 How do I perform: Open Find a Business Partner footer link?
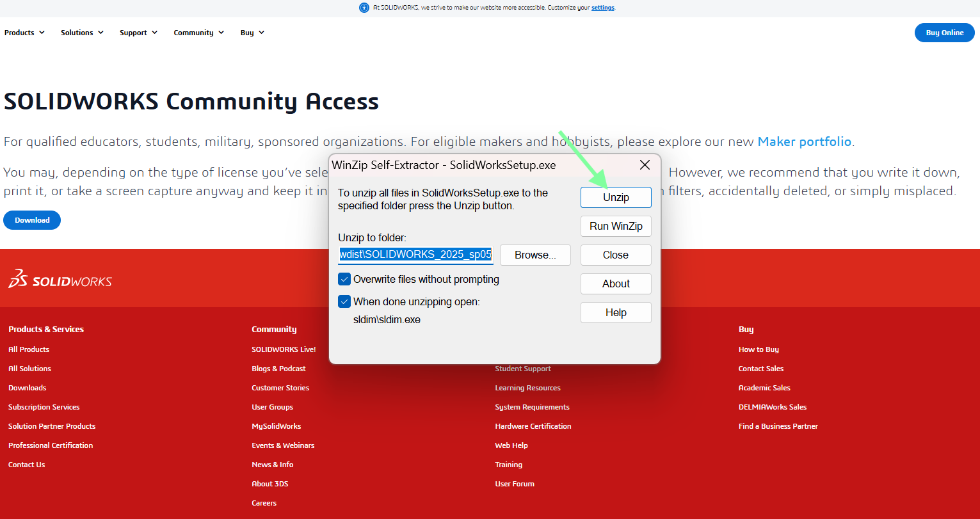[778, 426]
